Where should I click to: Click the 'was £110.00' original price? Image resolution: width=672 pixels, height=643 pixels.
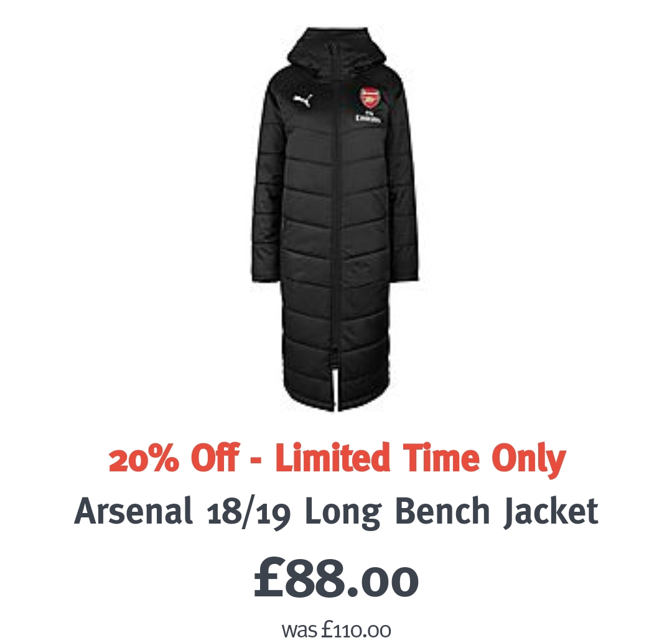(x=336, y=630)
